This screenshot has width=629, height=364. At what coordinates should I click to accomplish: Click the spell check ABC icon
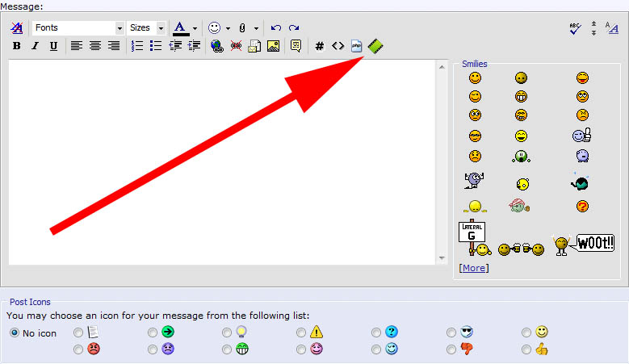point(575,27)
